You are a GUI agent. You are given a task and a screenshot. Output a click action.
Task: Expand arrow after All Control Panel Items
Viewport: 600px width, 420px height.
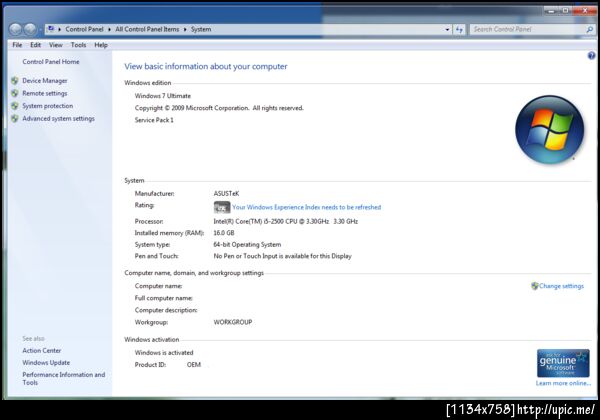click(185, 29)
